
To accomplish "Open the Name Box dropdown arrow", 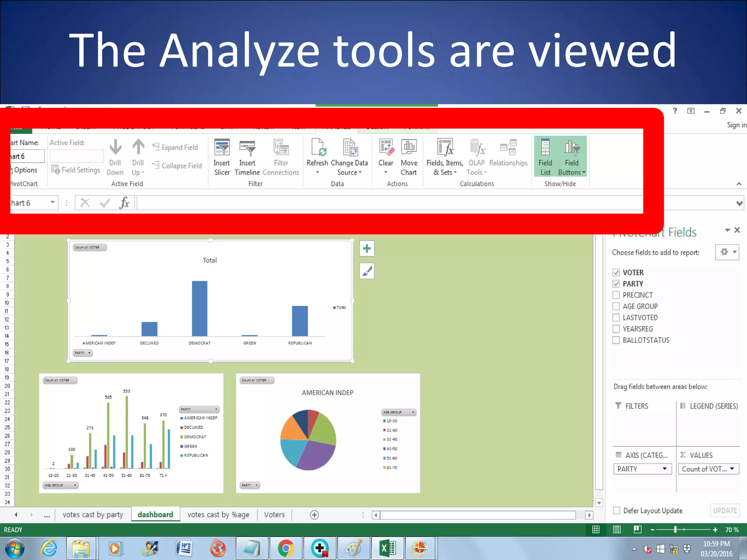I will [53, 202].
